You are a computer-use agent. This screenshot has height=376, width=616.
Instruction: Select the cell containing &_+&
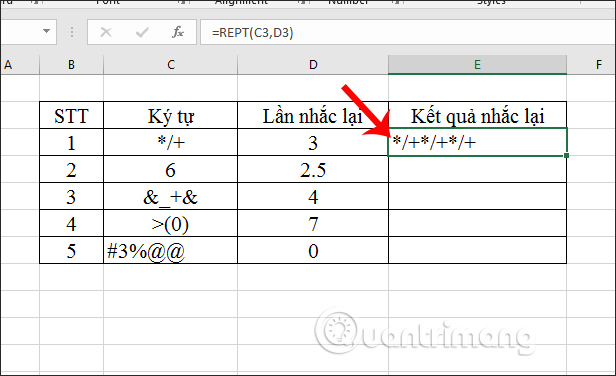(170, 196)
